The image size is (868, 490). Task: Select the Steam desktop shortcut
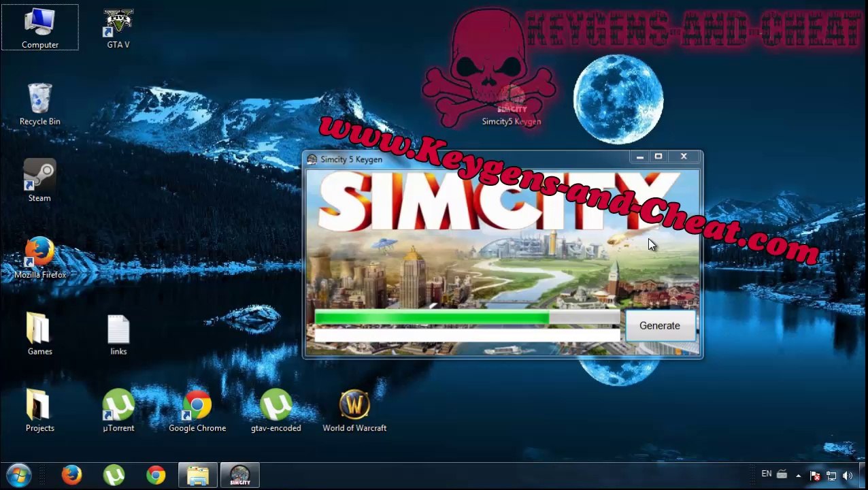[x=39, y=181]
